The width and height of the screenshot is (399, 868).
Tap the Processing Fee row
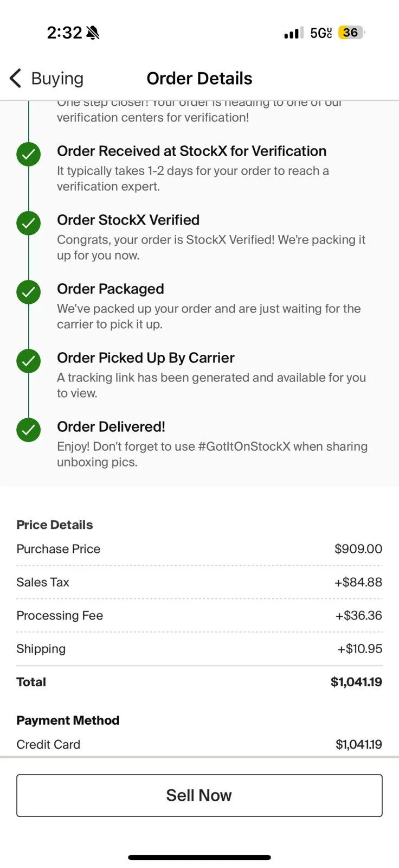click(x=200, y=616)
